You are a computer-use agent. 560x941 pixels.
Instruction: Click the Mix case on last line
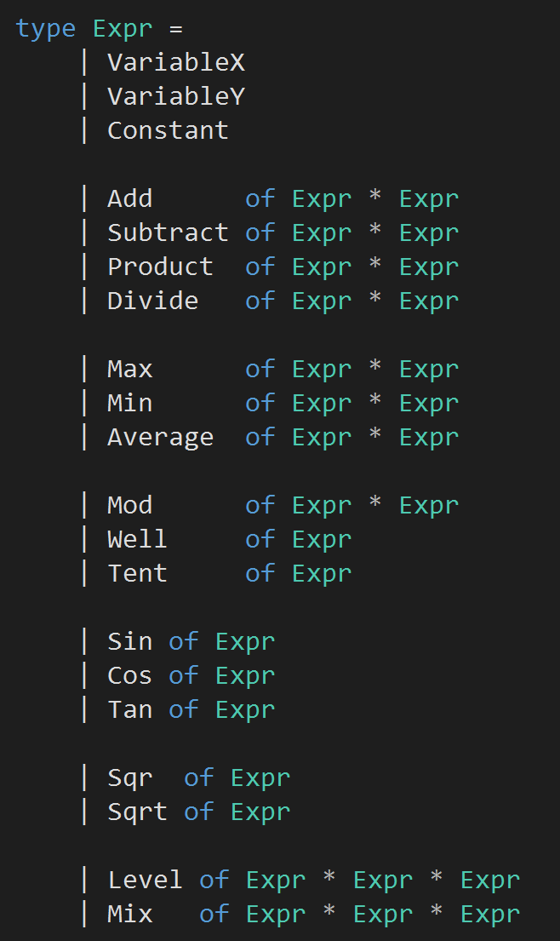click(x=129, y=914)
